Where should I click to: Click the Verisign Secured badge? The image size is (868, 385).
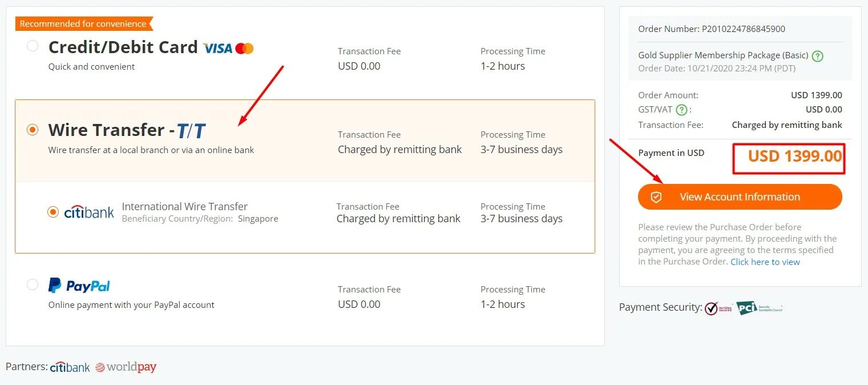point(718,308)
